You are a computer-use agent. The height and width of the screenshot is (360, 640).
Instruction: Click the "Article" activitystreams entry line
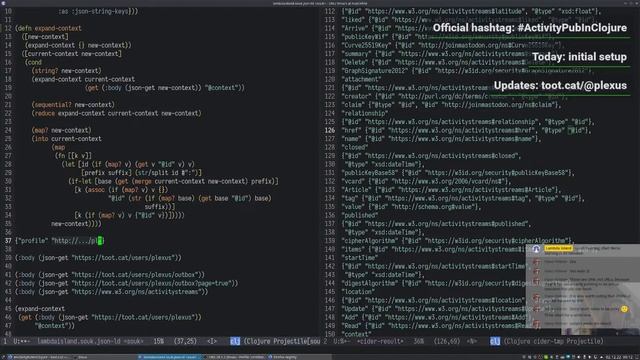[x=451, y=190]
